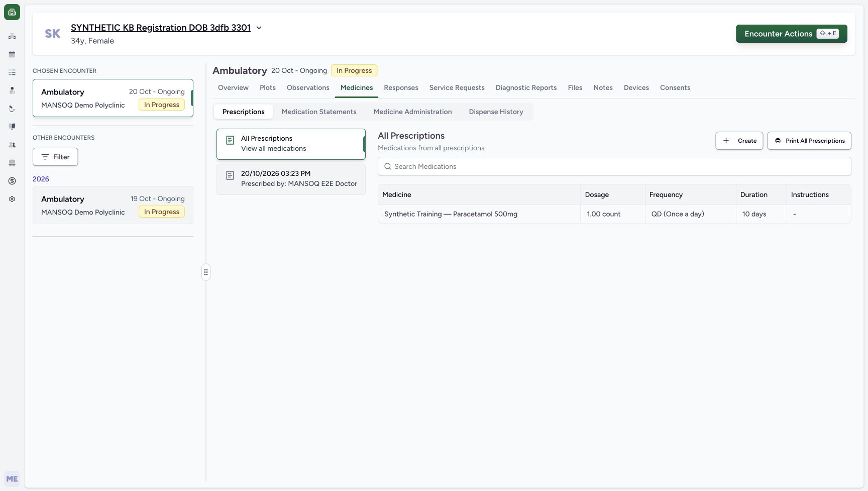This screenshot has height=491, width=868.
Task: Open the users group icon in sidebar
Action: [12, 145]
